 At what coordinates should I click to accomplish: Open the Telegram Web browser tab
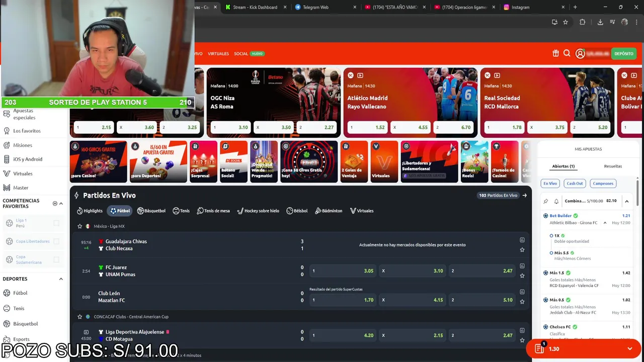click(x=326, y=7)
